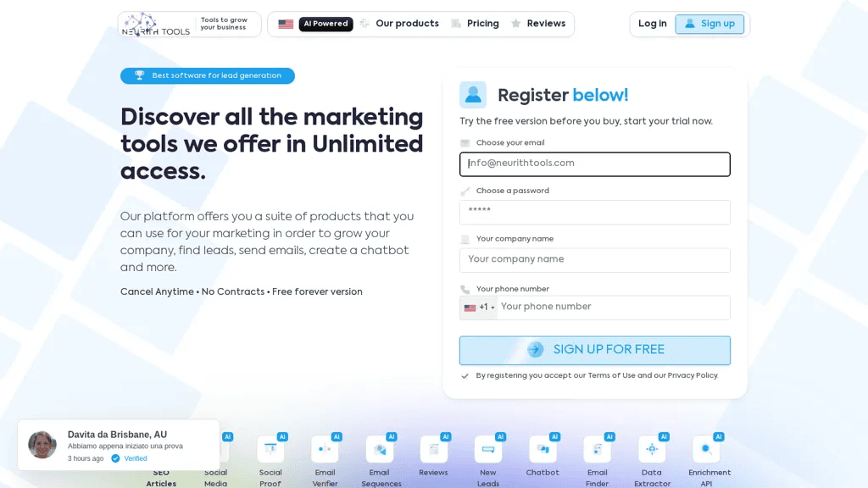
Task: Open the Reviews tool icon
Action: point(434,449)
